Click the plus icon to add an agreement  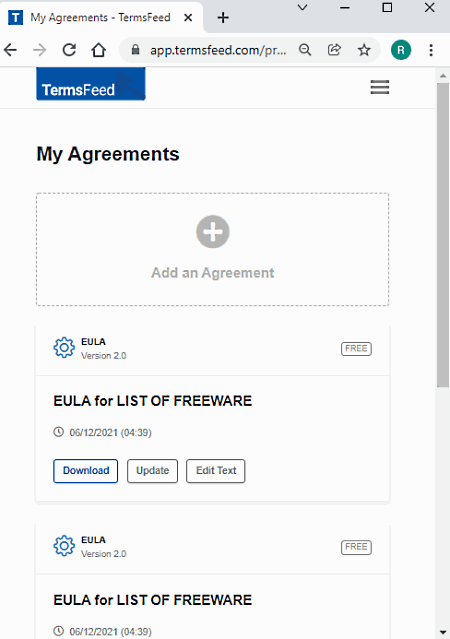[x=213, y=232]
